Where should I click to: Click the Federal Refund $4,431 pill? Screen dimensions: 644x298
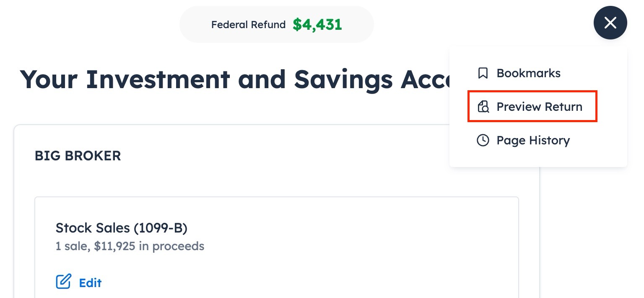tap(276, 24)
